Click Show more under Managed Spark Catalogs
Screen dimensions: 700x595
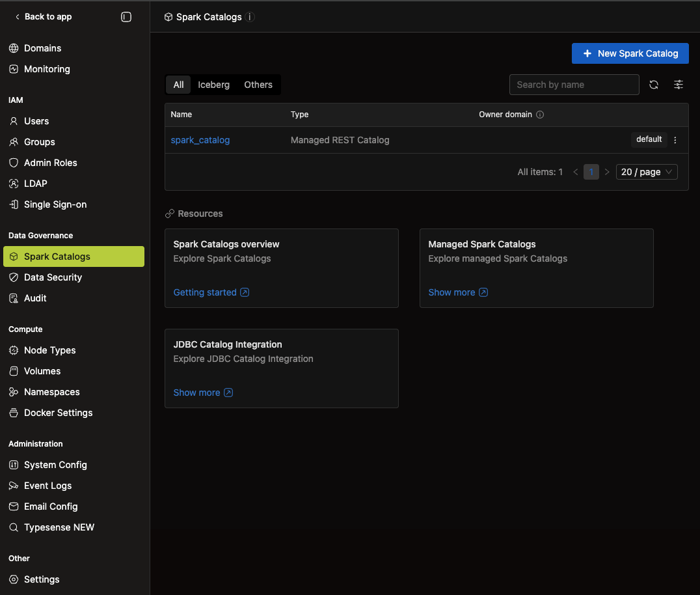pos(458,292)
